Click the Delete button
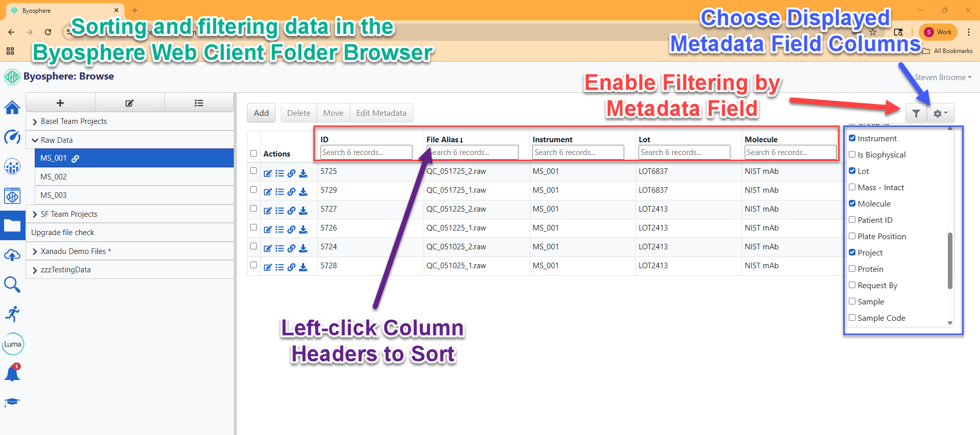Viewport: 980px width, 435px height. [299, 113]
